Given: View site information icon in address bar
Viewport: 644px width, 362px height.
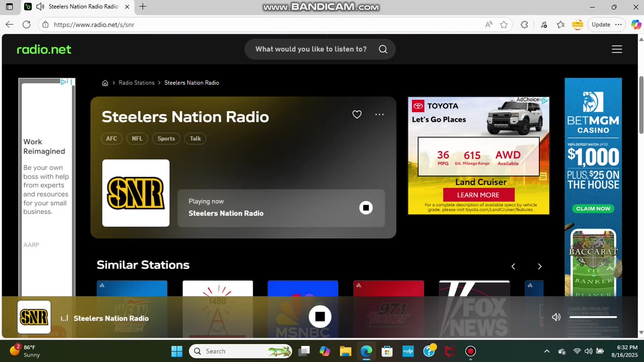Looking at the screenshot, I should 45,24.
